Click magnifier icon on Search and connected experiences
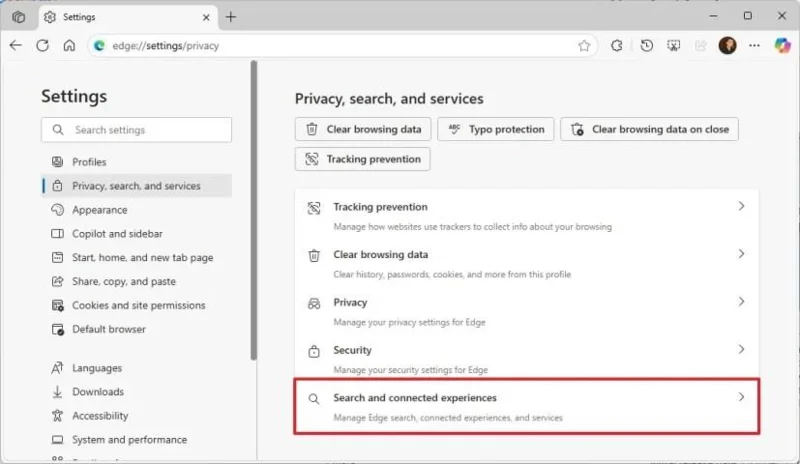 pyautogui.click(x=314, y=399)
